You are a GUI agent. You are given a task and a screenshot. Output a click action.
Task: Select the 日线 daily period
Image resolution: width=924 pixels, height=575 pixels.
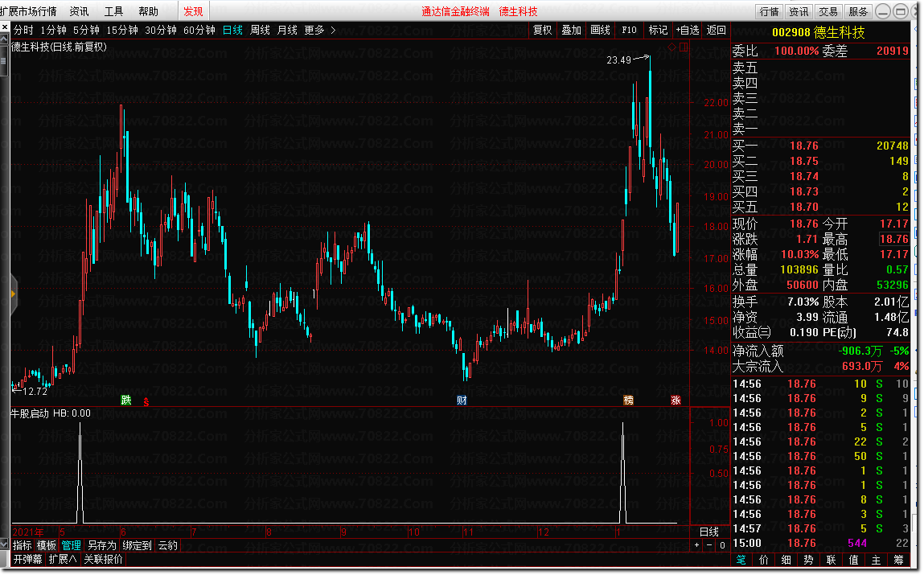[232, 30]
